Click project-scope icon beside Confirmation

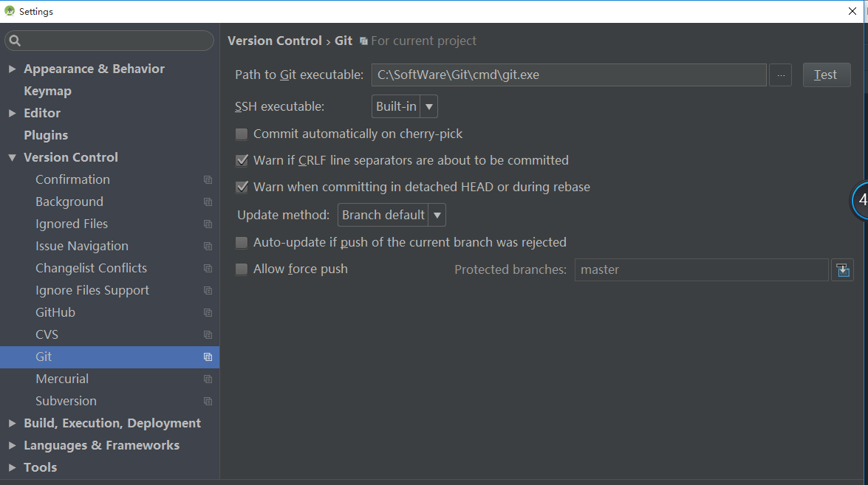coord(208,180)
